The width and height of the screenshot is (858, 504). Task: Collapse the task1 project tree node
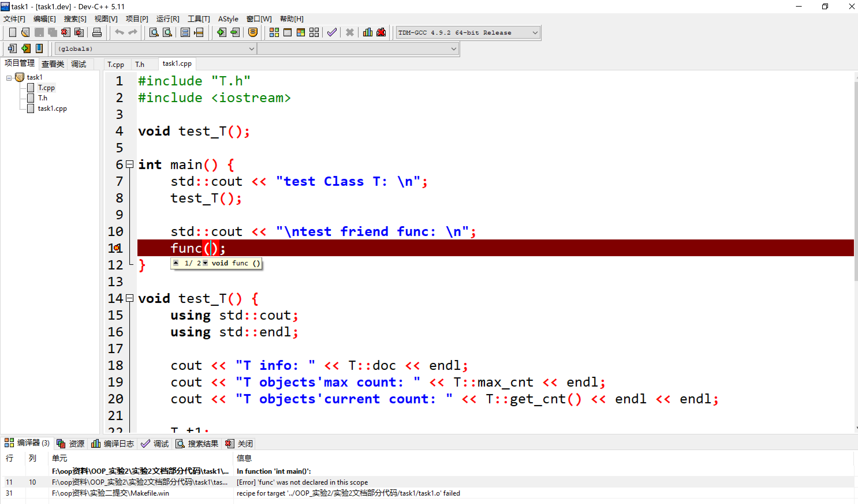pos(9,78)
